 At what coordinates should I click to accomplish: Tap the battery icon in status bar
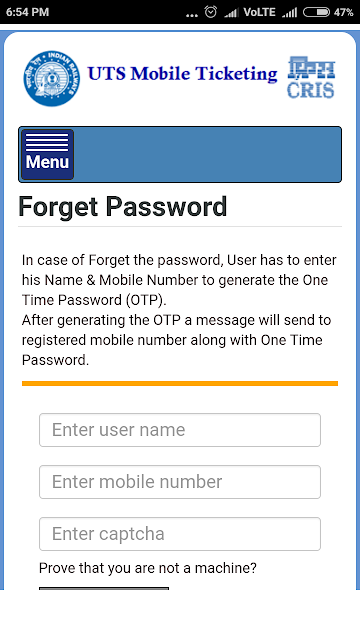[x=316, y=12]
